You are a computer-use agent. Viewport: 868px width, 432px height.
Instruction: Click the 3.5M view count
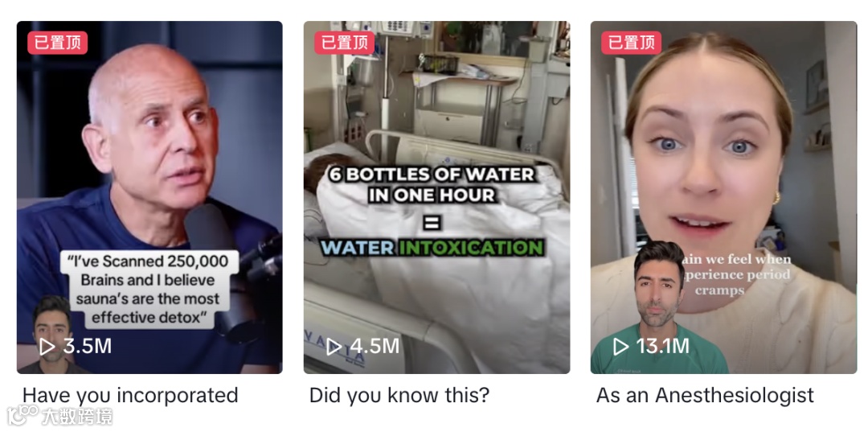(88, 347)
